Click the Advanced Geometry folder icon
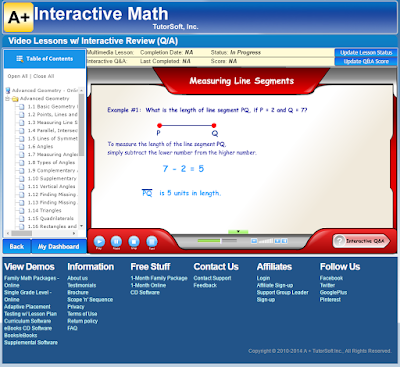 pyautogui.click(x=15, y=99)
